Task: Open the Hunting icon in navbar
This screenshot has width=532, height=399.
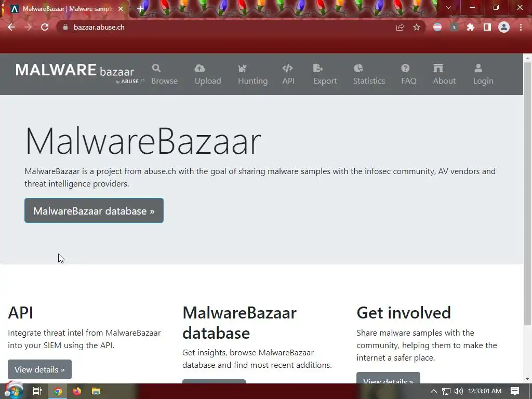Action: tap(242, 68)
